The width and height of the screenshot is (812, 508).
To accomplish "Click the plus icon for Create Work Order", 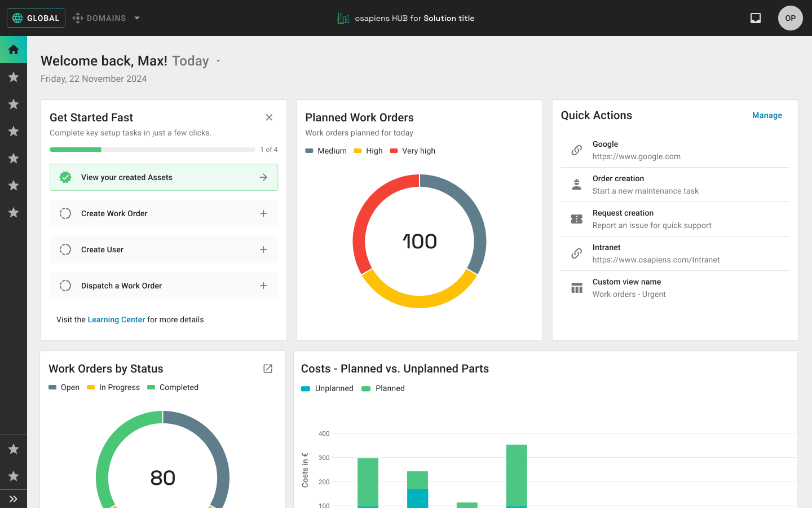I will (x=263, y=213).
